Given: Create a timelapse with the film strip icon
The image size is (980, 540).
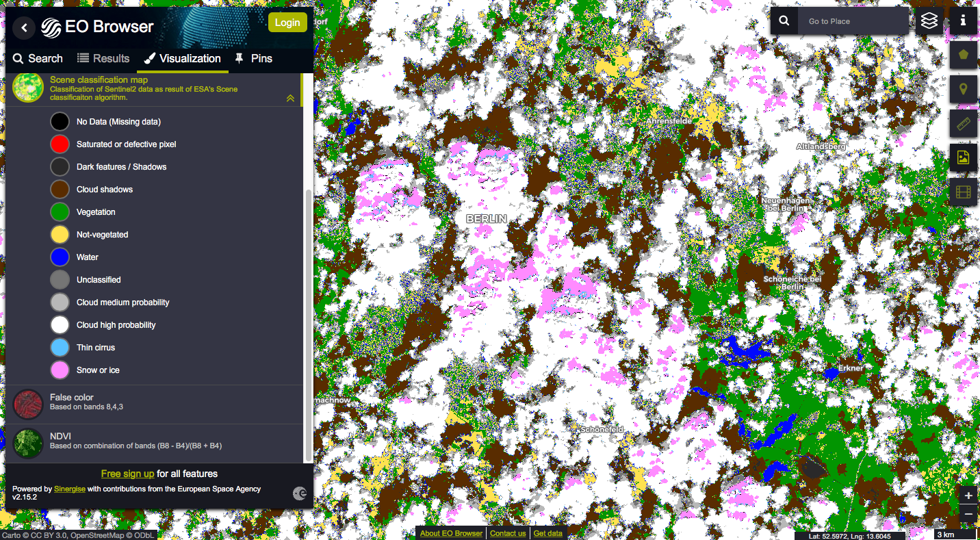Looking at the screenshot, I should 963,192.
